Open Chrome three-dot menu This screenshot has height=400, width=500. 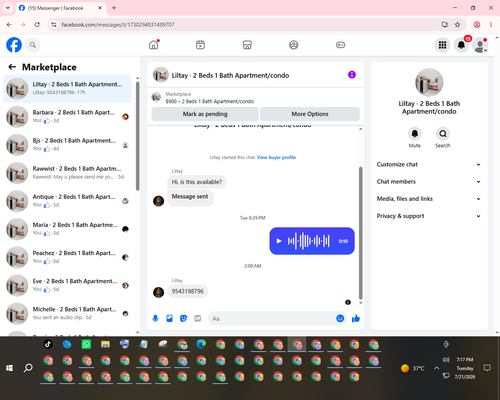[491, 25]
